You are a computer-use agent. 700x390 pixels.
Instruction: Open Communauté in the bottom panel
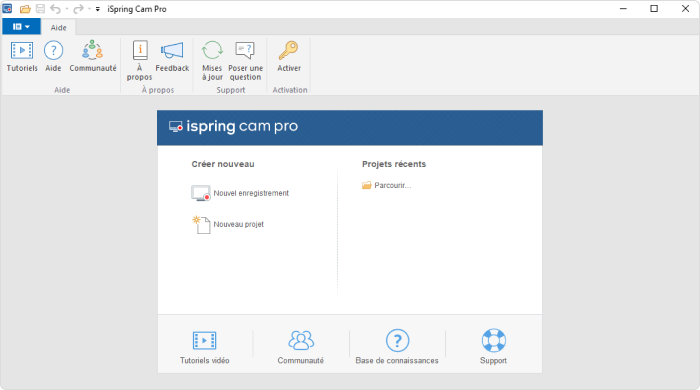click(300, 347)
